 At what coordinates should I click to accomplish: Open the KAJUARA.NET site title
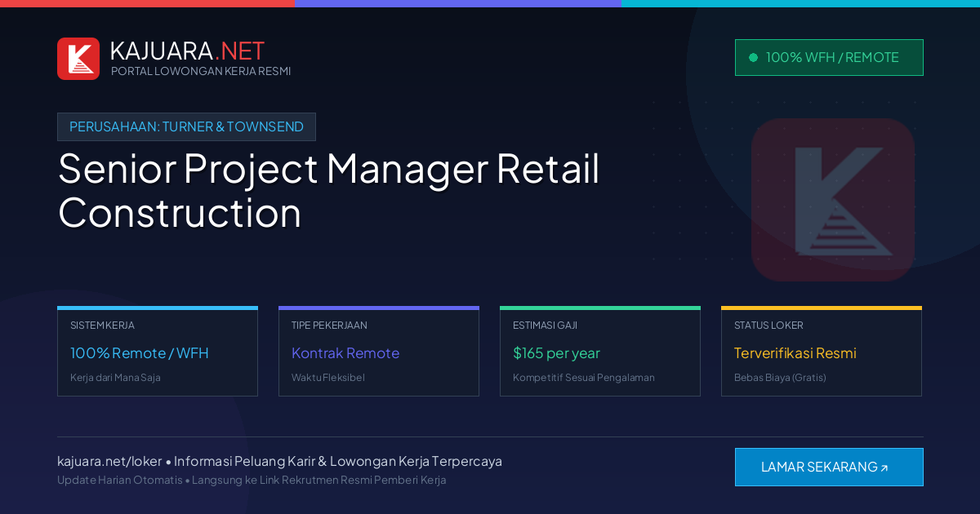pyautogui.click(x=187, y=51)
